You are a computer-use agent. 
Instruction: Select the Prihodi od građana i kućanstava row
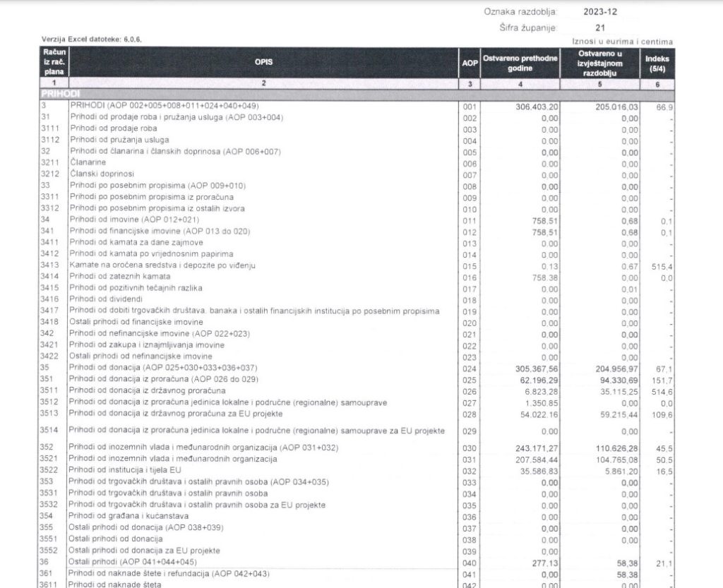124,516
